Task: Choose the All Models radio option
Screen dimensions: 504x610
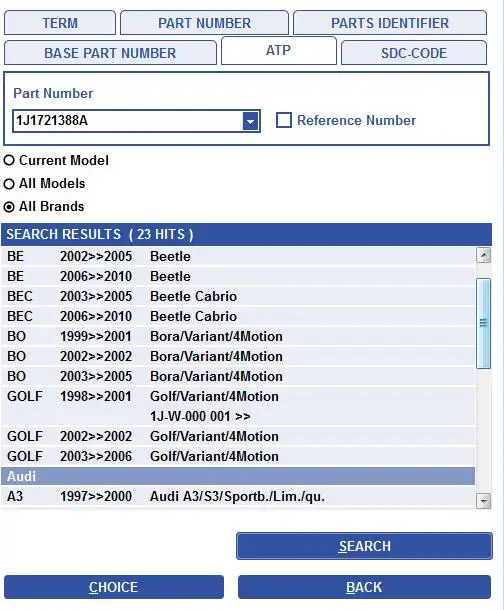Action: point(9,184)
